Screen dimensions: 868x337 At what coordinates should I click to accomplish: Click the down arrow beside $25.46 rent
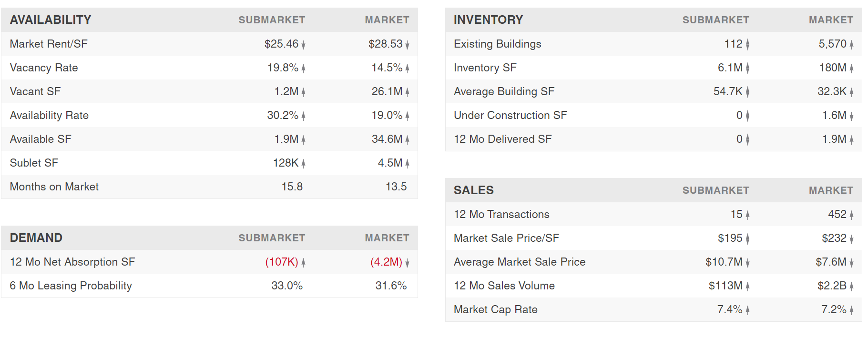click(303, 45)
